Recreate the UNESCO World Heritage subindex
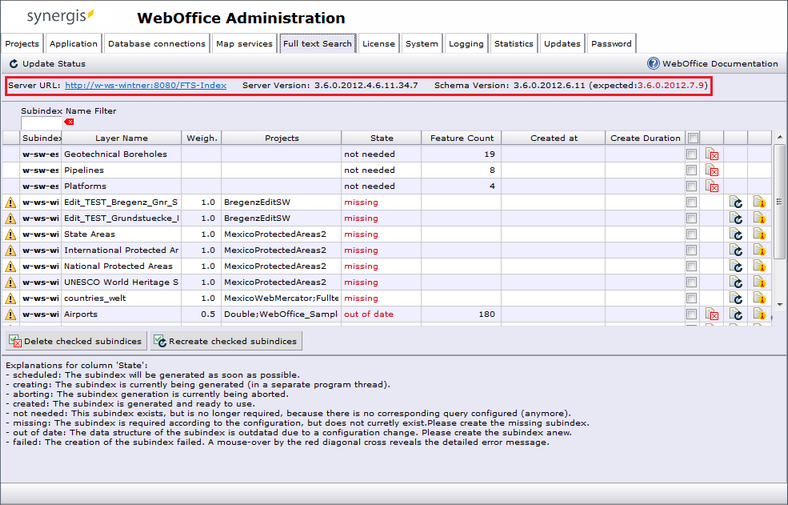 pyautogui.click(x=736, y=282)
